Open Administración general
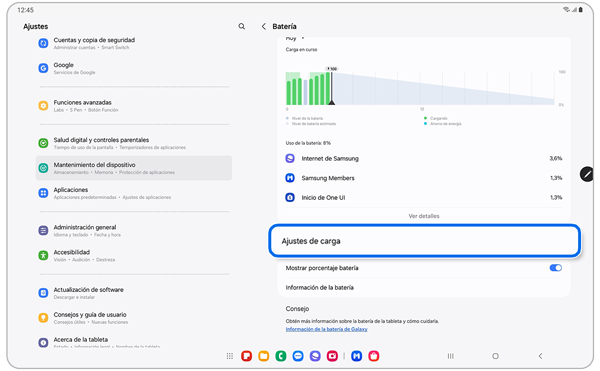 click(x=134, y=230)
